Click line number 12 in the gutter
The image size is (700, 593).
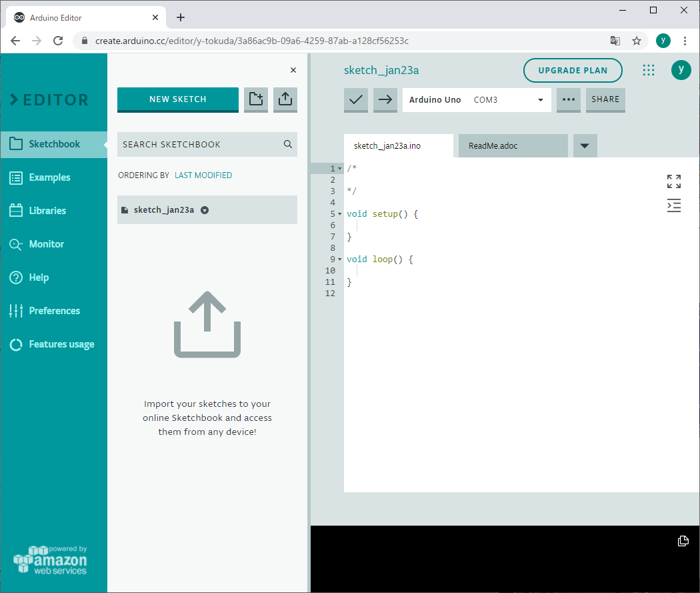coord(330,293)
